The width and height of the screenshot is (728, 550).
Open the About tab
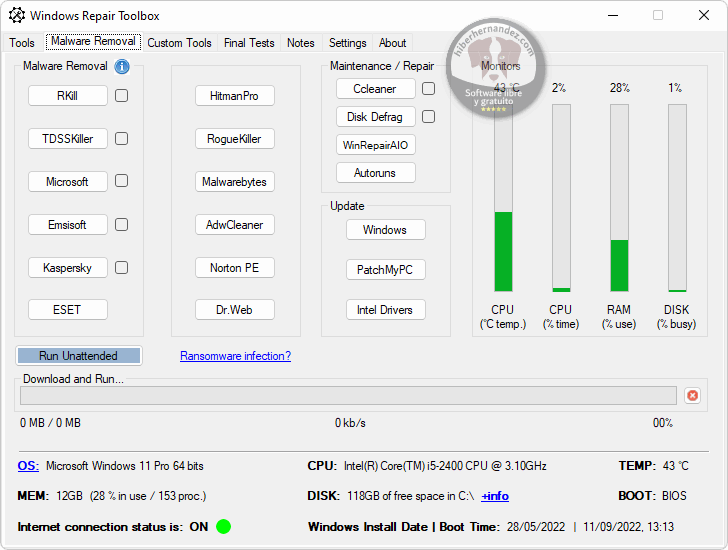(x=392, y=43)
